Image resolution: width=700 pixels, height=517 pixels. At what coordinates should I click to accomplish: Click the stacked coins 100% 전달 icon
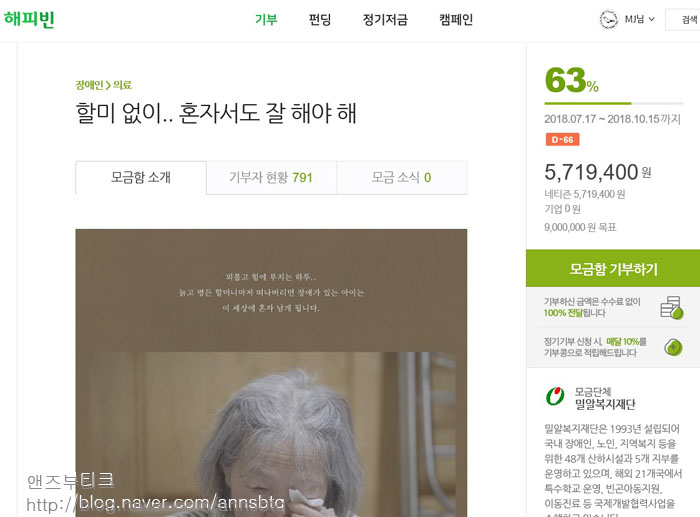click(x=672, y=308)
